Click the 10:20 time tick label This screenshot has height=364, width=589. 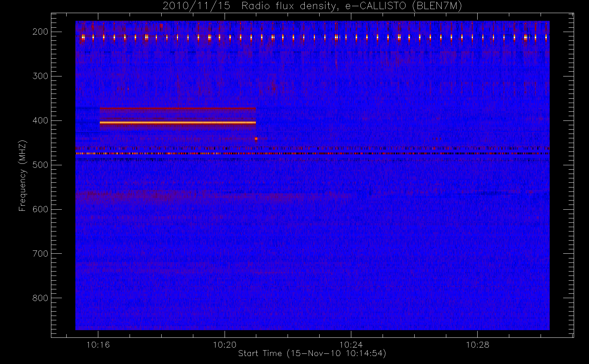pos(225,344)
